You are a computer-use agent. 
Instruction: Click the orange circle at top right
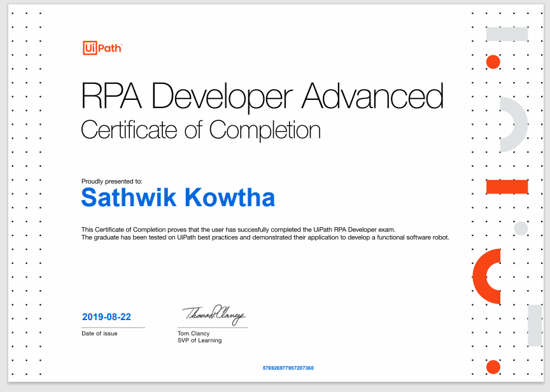click(493, 62)
